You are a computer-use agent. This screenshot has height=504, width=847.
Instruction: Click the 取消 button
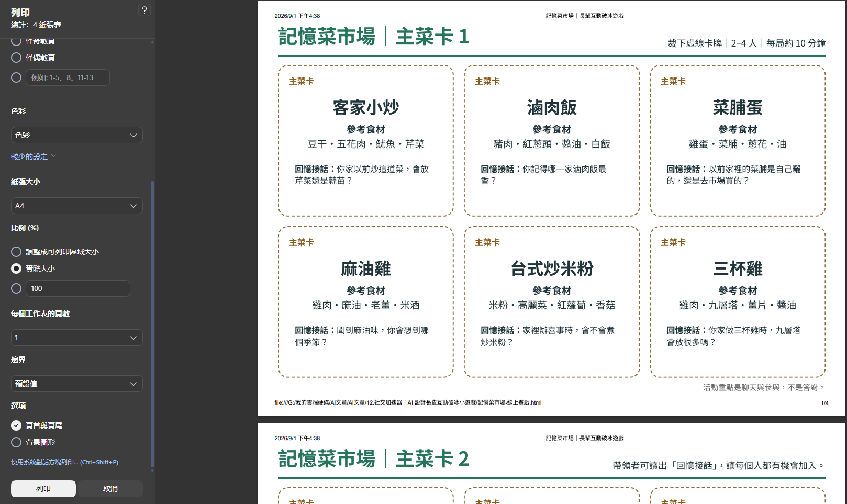point(110,489)
